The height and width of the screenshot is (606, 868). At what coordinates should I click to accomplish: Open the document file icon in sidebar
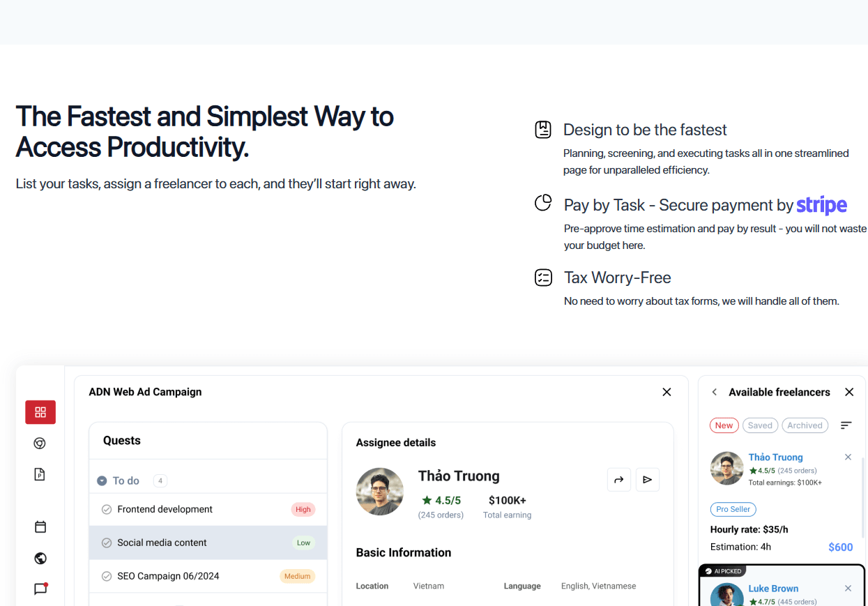pyautogui.click(x=40, y=474)
